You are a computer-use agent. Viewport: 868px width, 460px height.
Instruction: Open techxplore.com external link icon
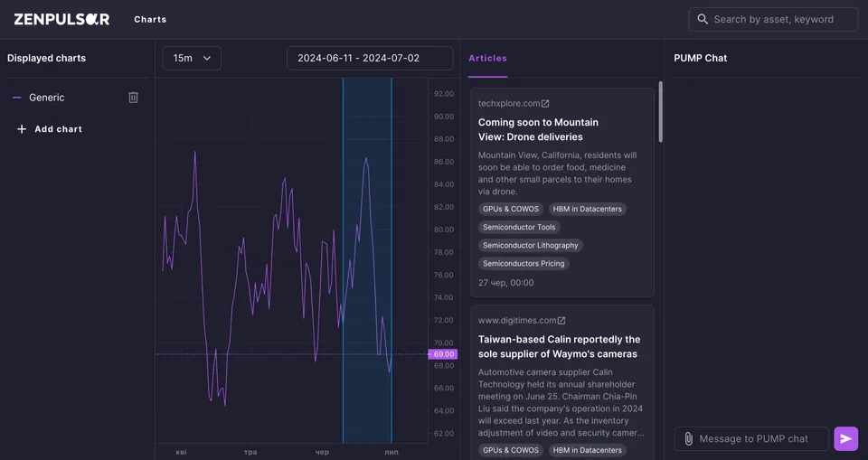tap(545, 104)
